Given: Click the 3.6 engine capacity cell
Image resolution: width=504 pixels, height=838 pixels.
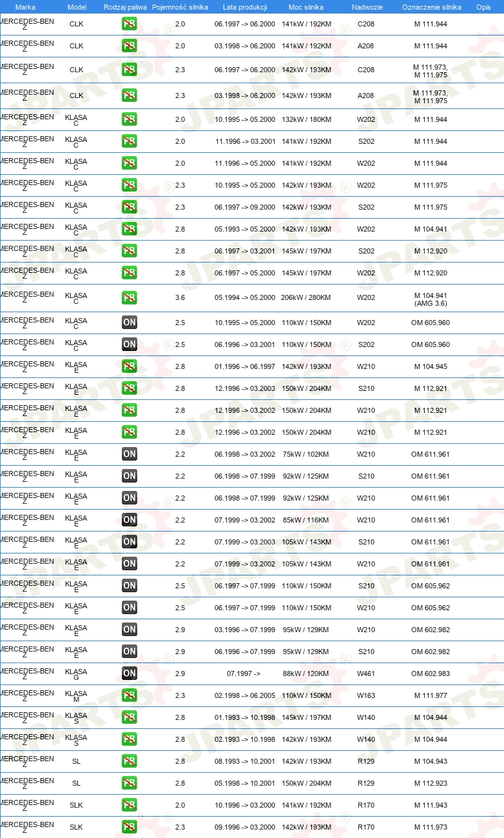Looking at the screenshot, I should tap(180, 298).
